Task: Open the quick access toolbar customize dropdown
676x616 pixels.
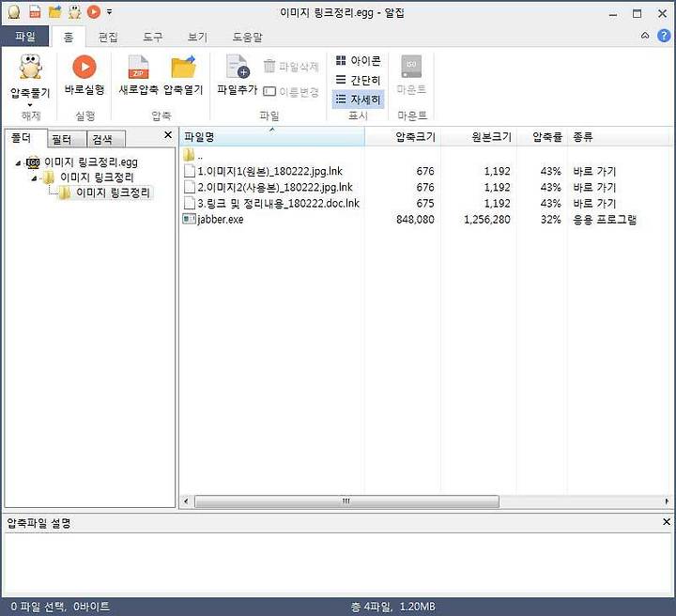Action: pos(110,12)
